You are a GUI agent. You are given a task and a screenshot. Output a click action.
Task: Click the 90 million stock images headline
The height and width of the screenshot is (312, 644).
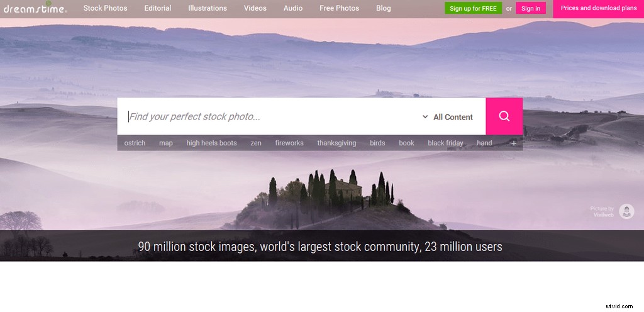pyautogui.click(x=320, y=247)
